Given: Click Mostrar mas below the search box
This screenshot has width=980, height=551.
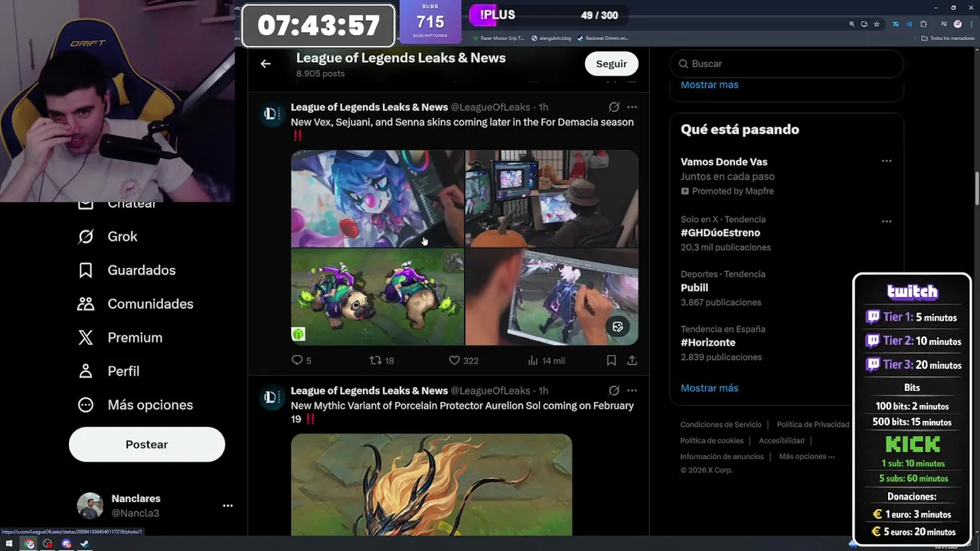Looking at the screenshot, I should 710,84.
